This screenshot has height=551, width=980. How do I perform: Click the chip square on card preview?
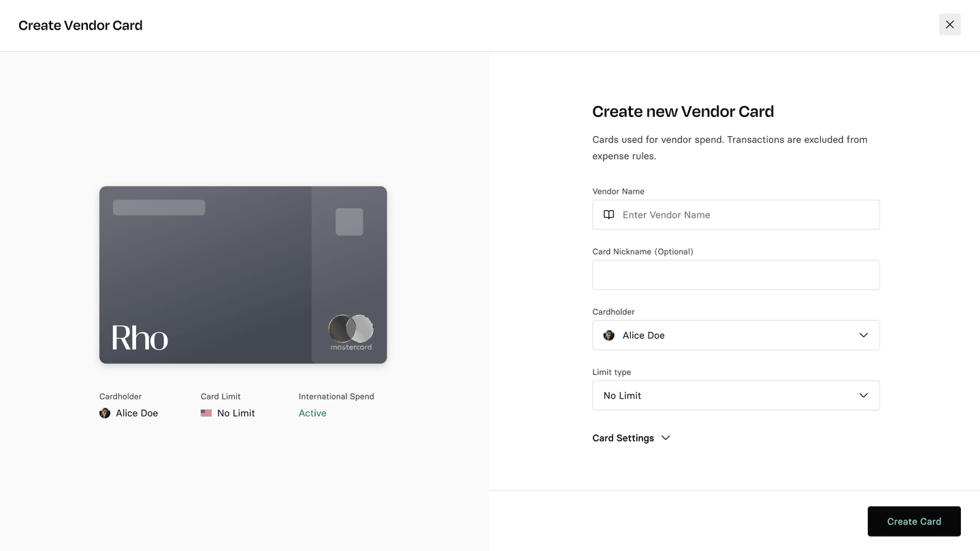click(x=349, y=222)
